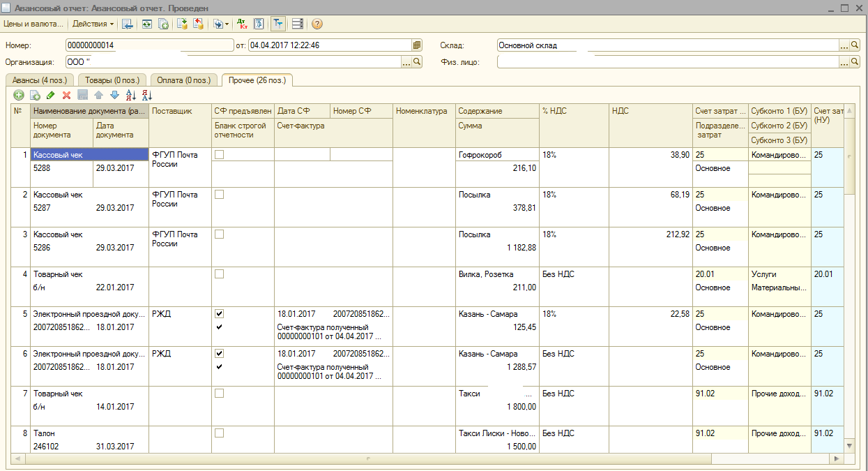
Task: Click the Номер input field
Action: [x=149, y=45]
